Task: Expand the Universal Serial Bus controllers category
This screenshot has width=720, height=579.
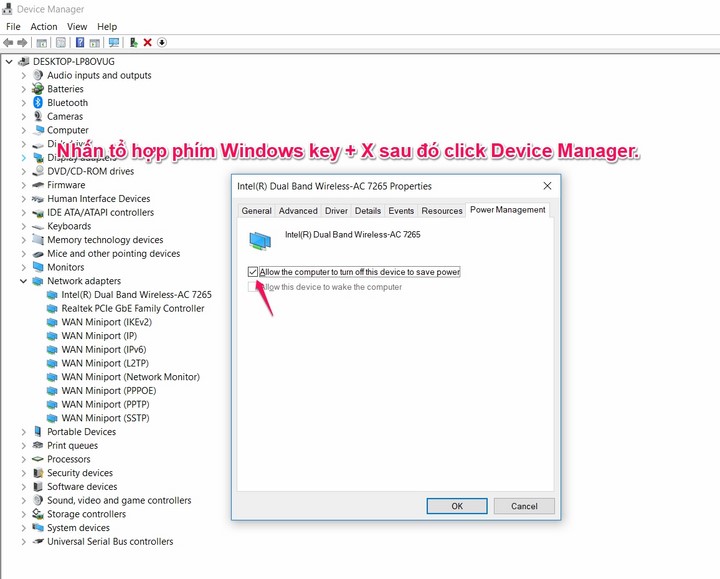Action: click(x=24, y=542)
